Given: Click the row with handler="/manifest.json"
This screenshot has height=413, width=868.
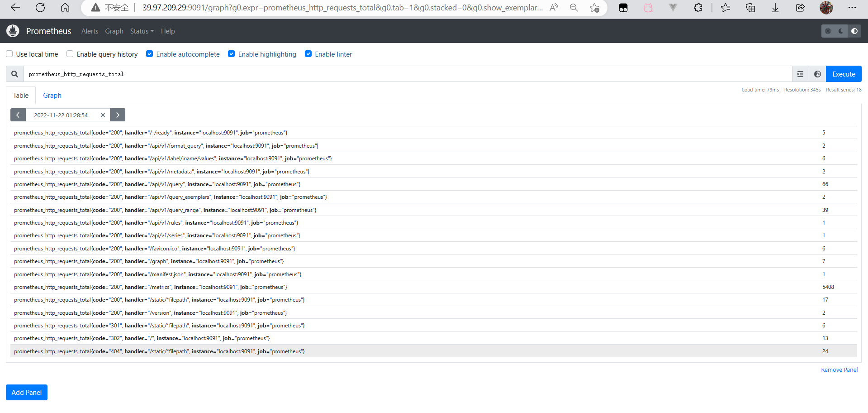Looking at the screenshot, I should [434, 274].
